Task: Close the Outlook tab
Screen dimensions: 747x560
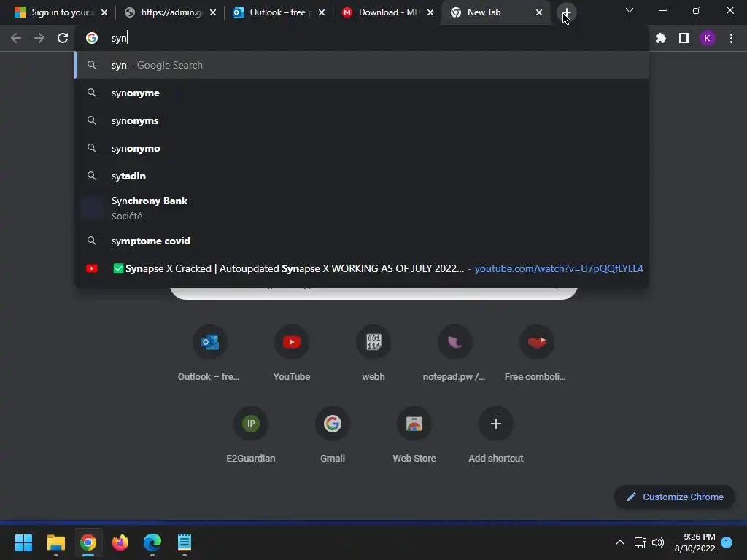Action: [322, 12]
